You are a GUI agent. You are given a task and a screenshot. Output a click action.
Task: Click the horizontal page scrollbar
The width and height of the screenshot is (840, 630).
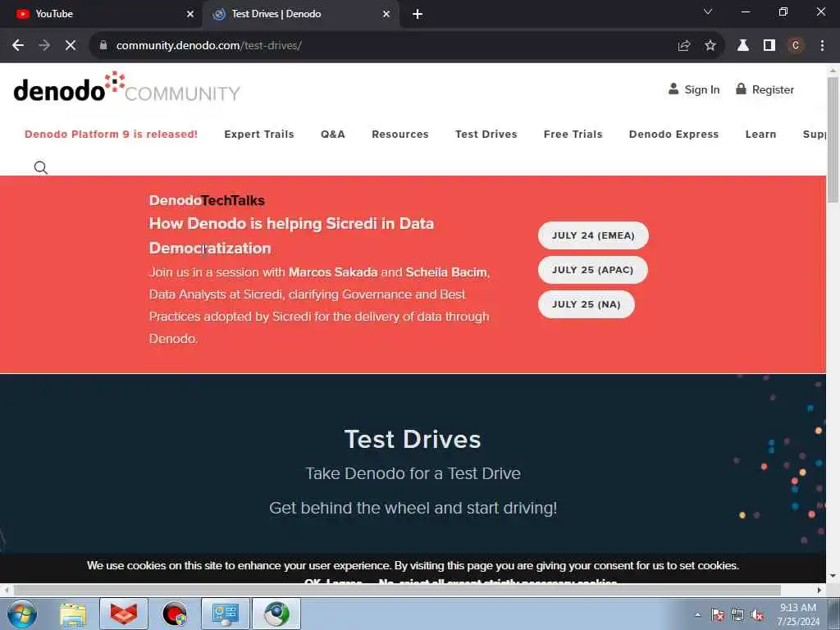396,590
